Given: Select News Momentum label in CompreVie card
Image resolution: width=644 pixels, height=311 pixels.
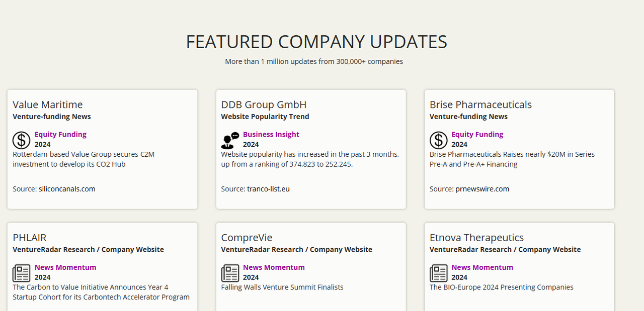Looking at the screenshot, I should [x=274, y=267].
